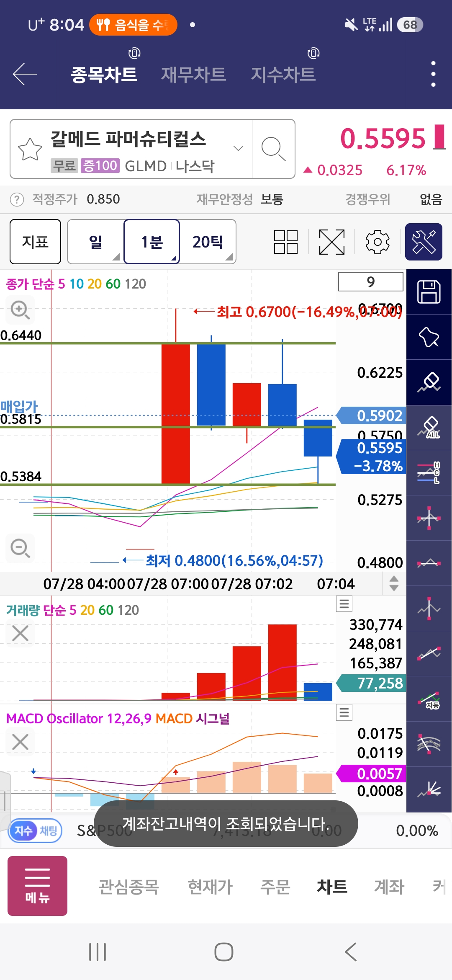This screenshot has height=980, width=452.
Task: Expand the stock name dropdown chevron
Action: click(x=238, y=148)
